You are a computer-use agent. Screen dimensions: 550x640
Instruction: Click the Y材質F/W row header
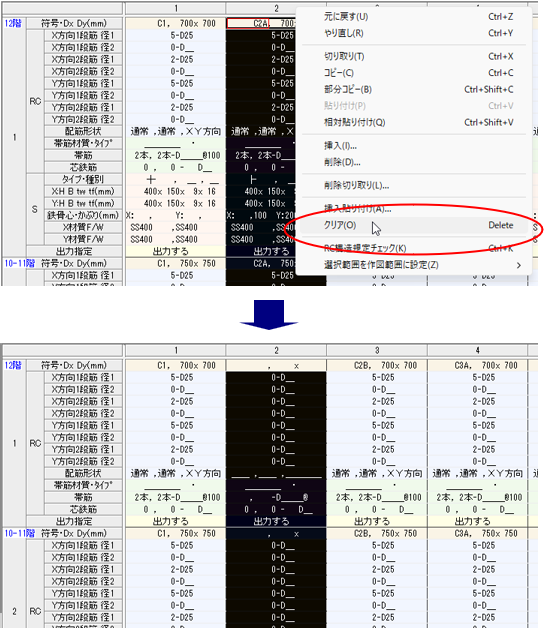pos(83,239)
